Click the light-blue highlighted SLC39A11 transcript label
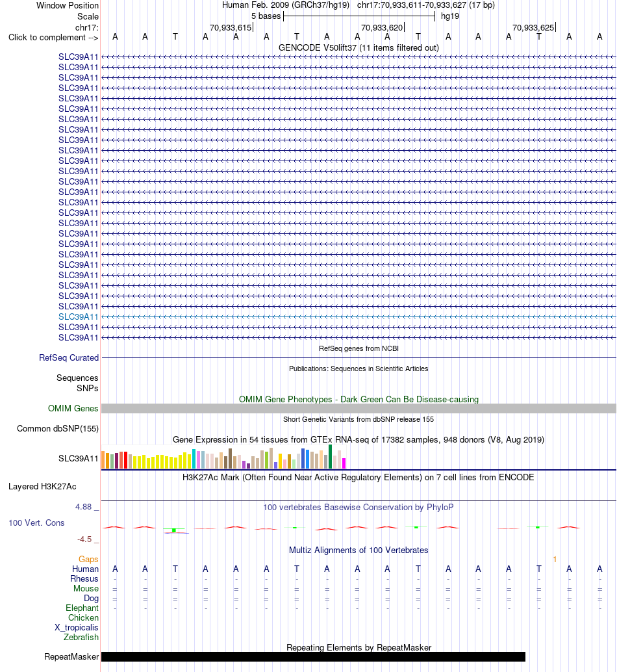The width and height of the screenshot is (617, 672). pos(79,317)
